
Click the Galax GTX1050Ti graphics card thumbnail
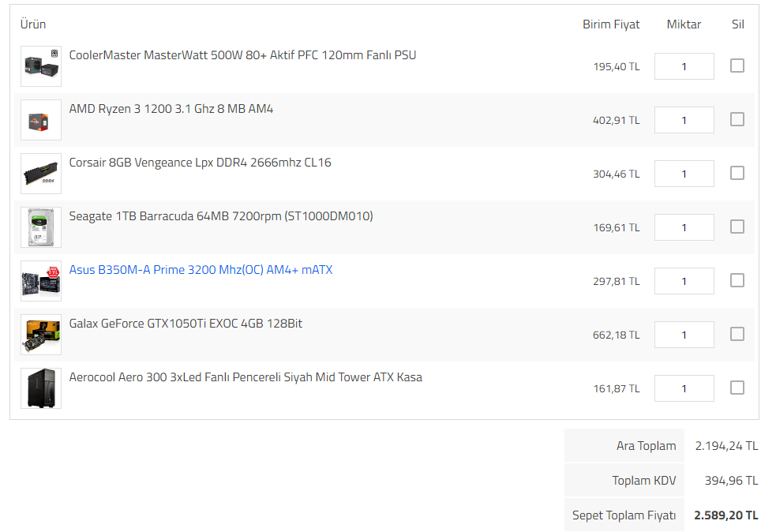pos(41,335)
